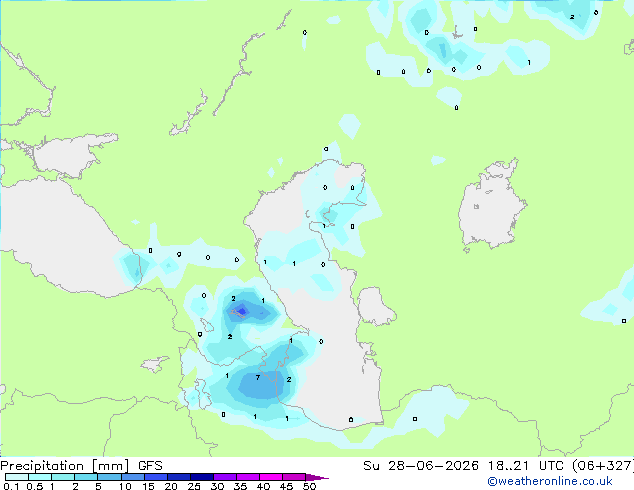Pick the legend swatch between 10 and 15
This screenshot has height=490, width=634.
[132, 477]
